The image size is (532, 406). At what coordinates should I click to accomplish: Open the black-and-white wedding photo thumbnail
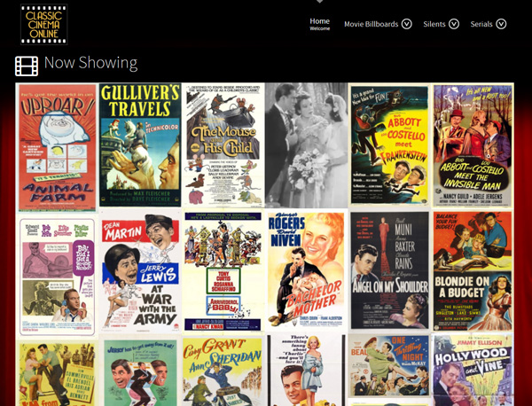307,145
